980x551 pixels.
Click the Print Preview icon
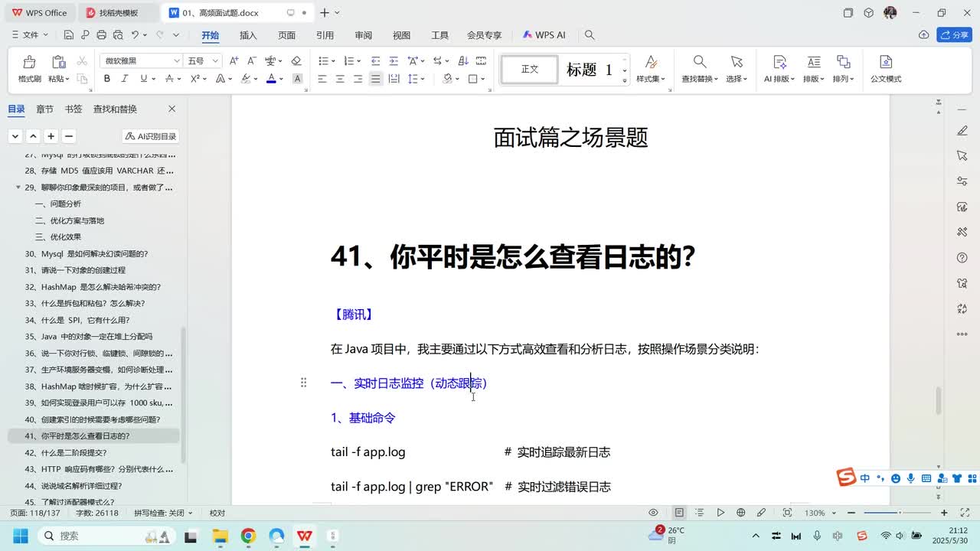pyautogui.click(x=118, y=35)
